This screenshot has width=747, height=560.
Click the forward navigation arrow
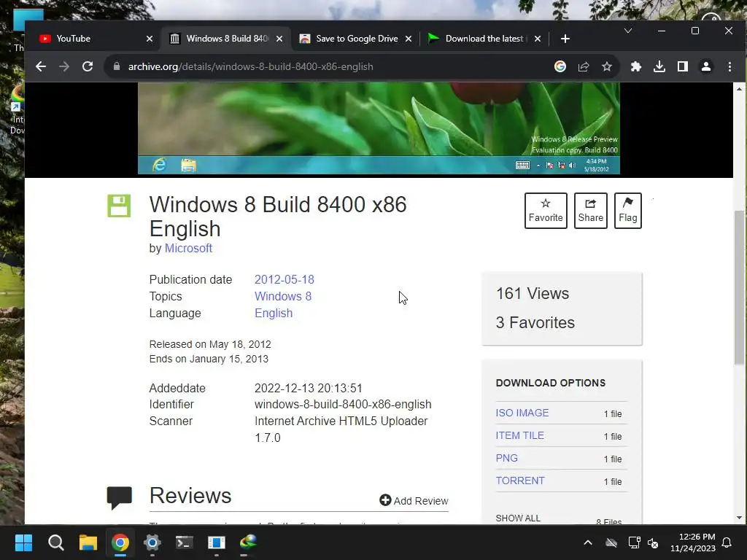point(64,66)
